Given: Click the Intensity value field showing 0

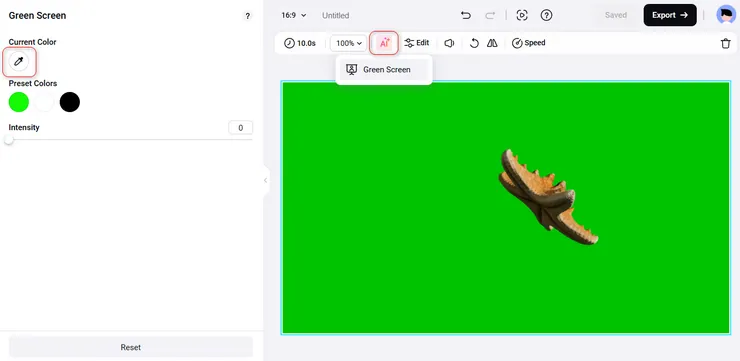Looking at the screenshot, I should pos(241,128).
